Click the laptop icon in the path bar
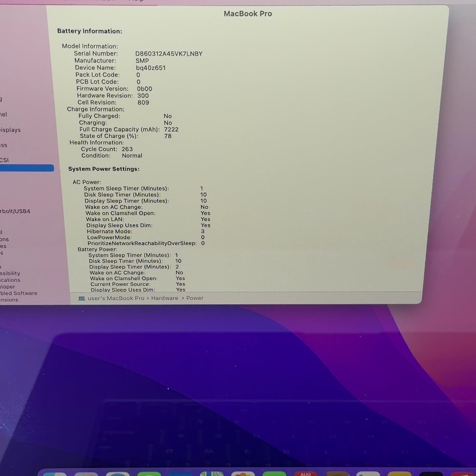 (x=81, y=298)
